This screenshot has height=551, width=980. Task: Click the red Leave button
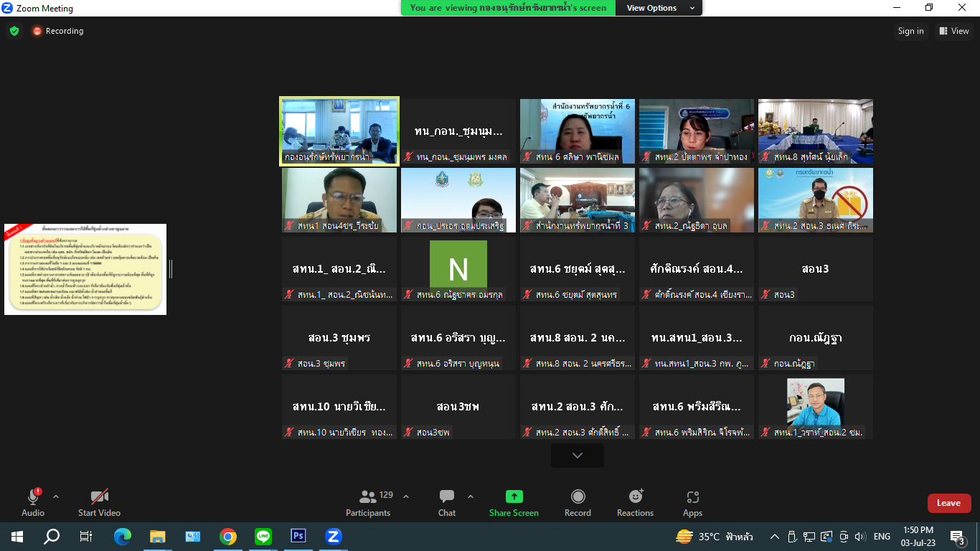[x=948, y=503]
